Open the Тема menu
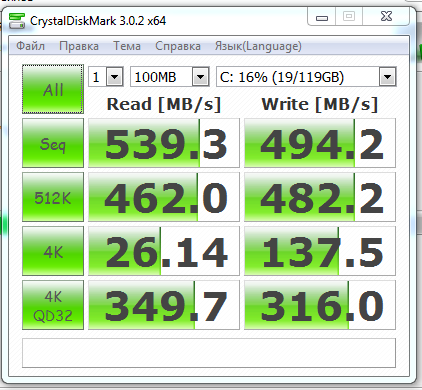Viewport: 422px width, 390px height. (127, 46)
